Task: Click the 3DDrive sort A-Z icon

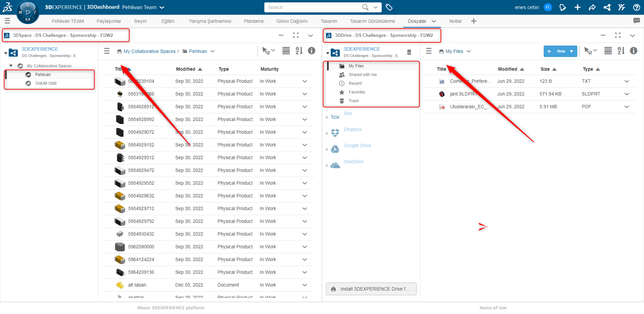Action: point(621,51)
